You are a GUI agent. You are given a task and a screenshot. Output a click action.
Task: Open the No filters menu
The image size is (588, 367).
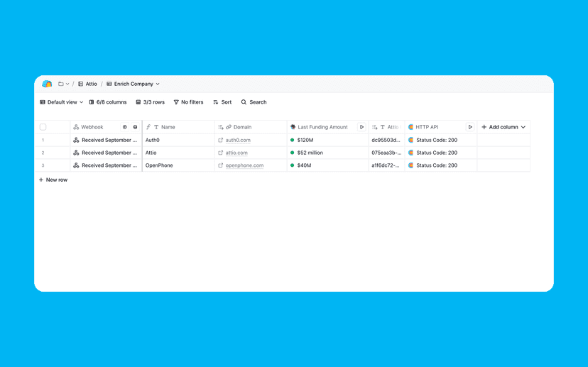[188, 102]
